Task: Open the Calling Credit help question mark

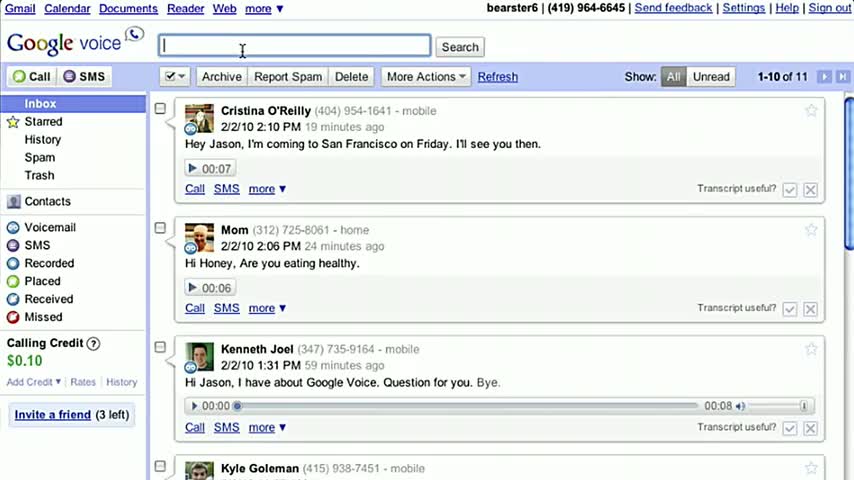Action: [x=94, y=344]
